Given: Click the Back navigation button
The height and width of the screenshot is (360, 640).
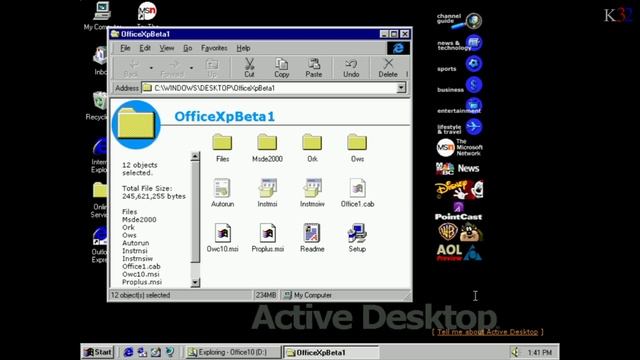Looking at the screenshot, I should tap(131, 68).
